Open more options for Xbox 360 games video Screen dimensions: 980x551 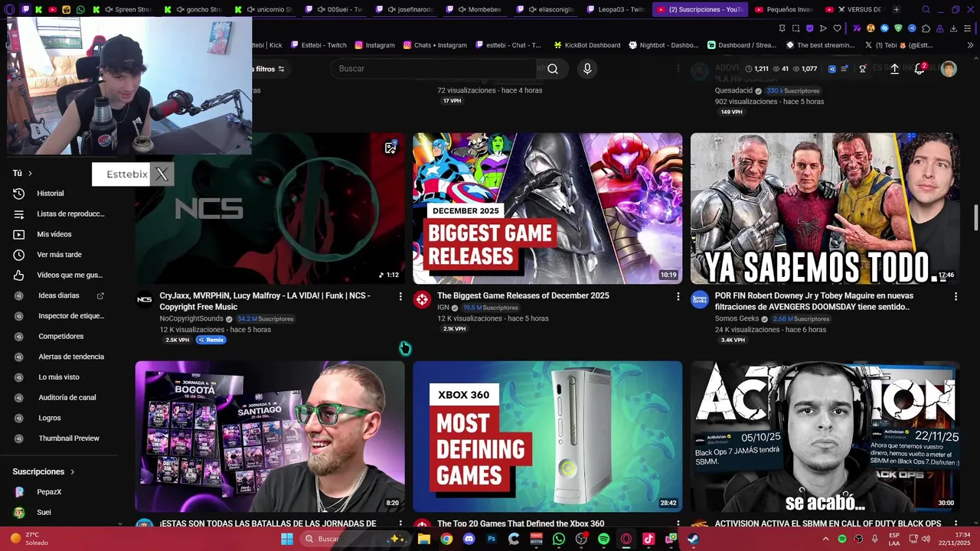[x=678, y=524]
